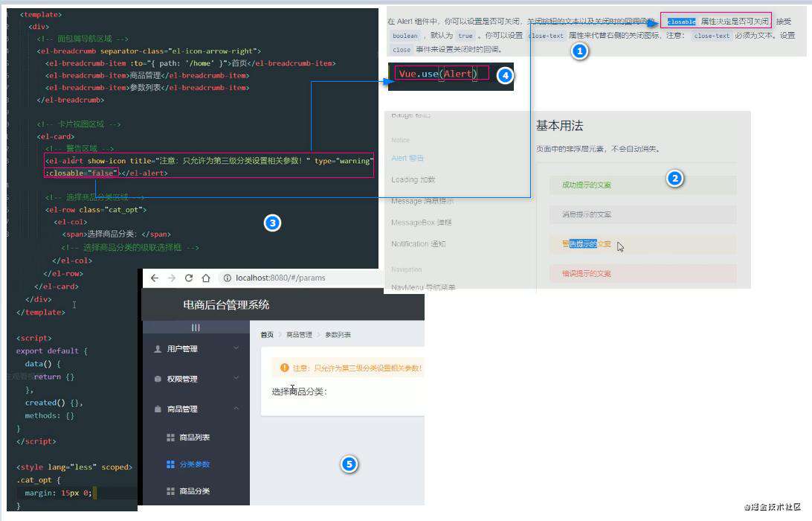Click the methods: {} code line
The image size is (812, 521).
click(50, 416)
